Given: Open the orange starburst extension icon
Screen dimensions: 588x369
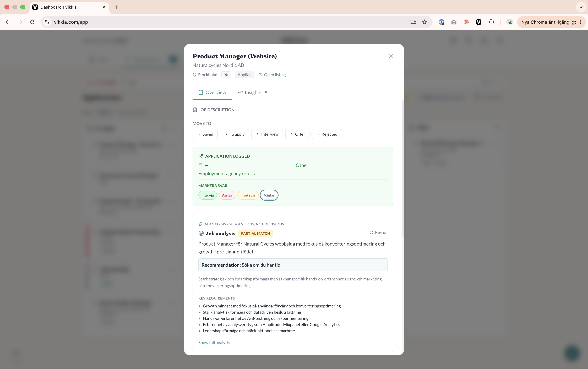Looking at the screenshot, I should 466,22.
